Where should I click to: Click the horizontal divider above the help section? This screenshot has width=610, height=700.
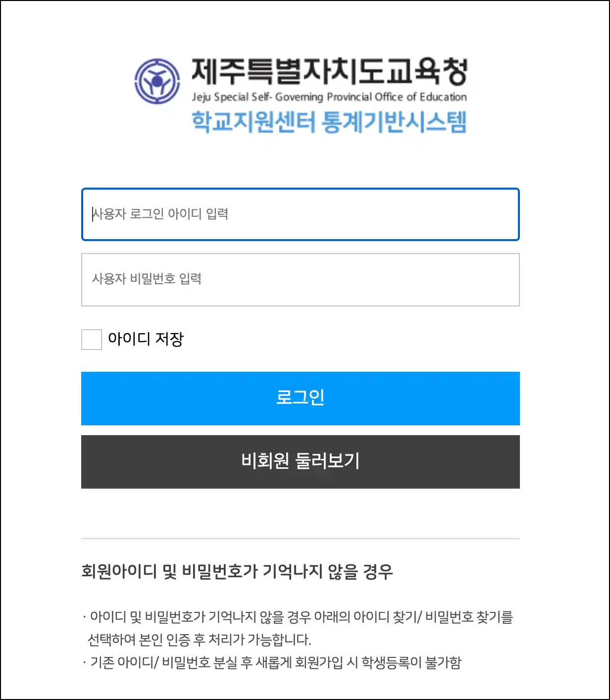(x=301, y=538)
